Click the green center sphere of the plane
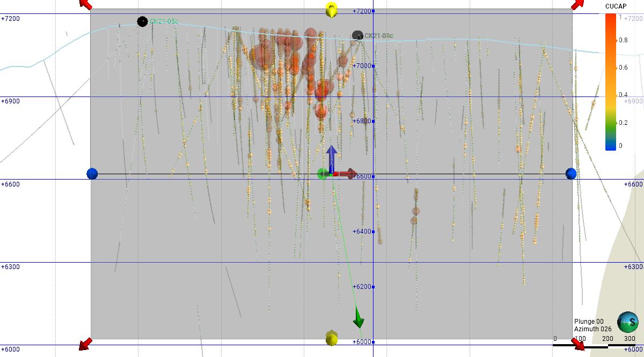 323,174
